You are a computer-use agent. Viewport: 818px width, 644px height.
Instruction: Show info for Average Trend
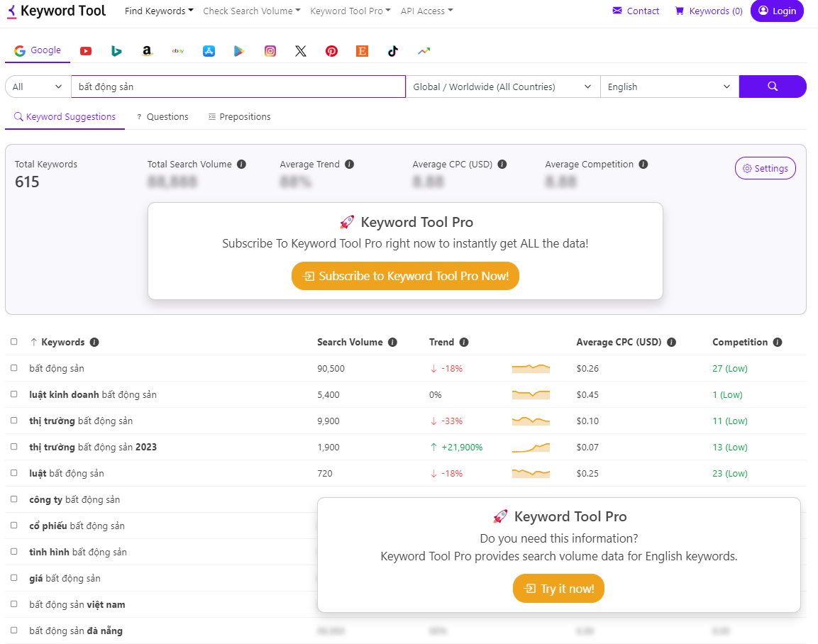coord(350,165)
